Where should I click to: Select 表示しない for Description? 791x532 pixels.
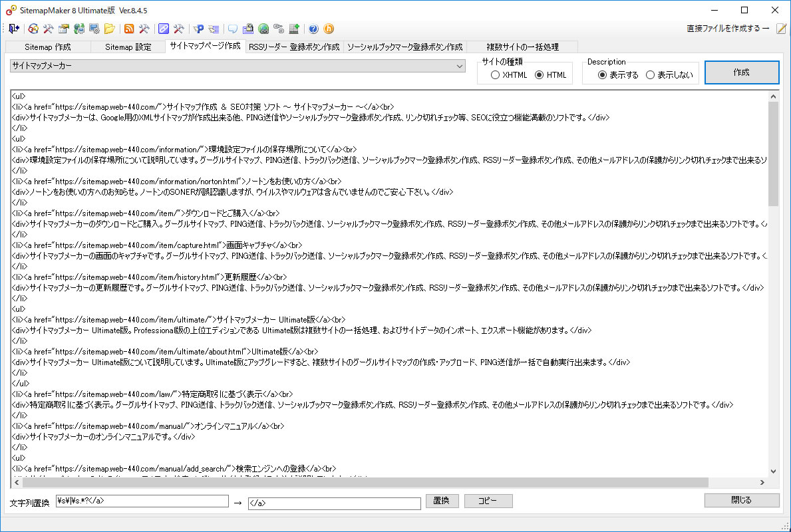[669, 74]
